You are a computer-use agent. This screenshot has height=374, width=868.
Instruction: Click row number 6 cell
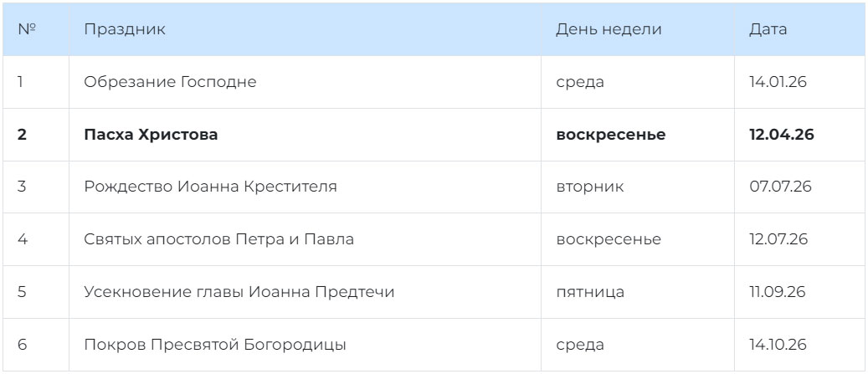tap(22, 345)
